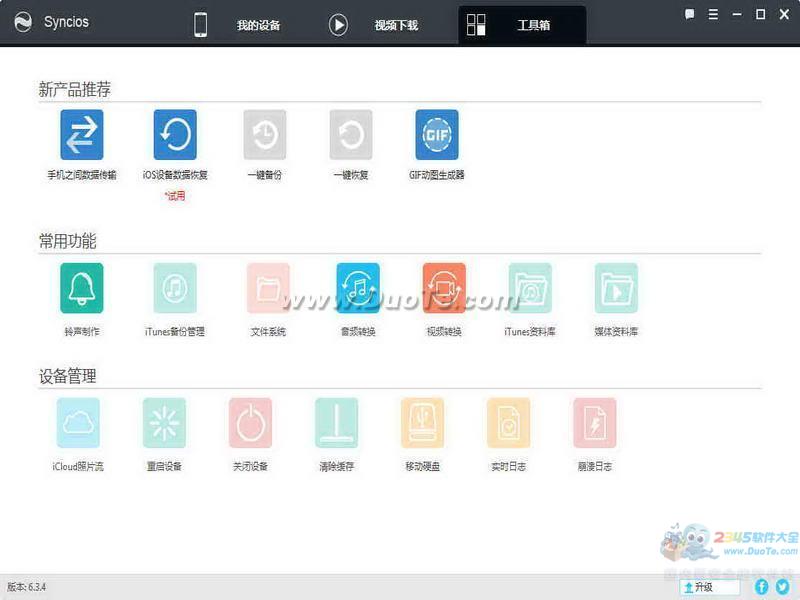Click the 重启设备 reboot device icon
The height and width of the screenshot is (600, 800).
coord(164,423)
